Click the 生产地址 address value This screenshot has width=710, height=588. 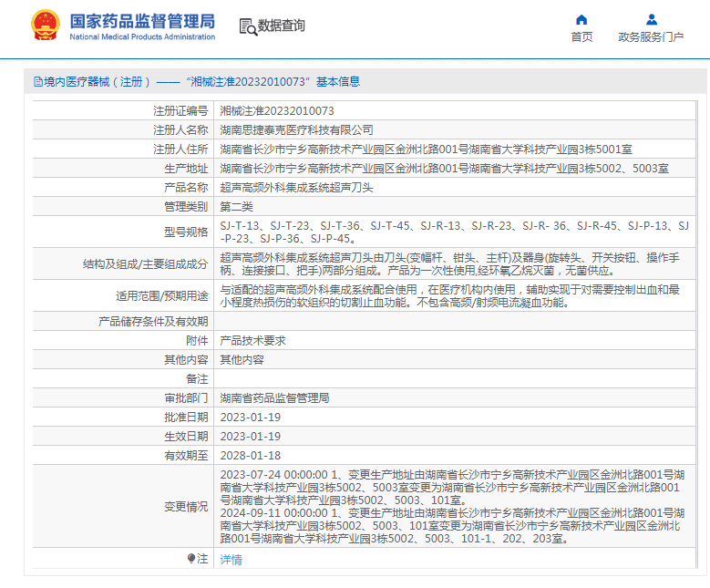pyautogui.click(x=444, y=169)
